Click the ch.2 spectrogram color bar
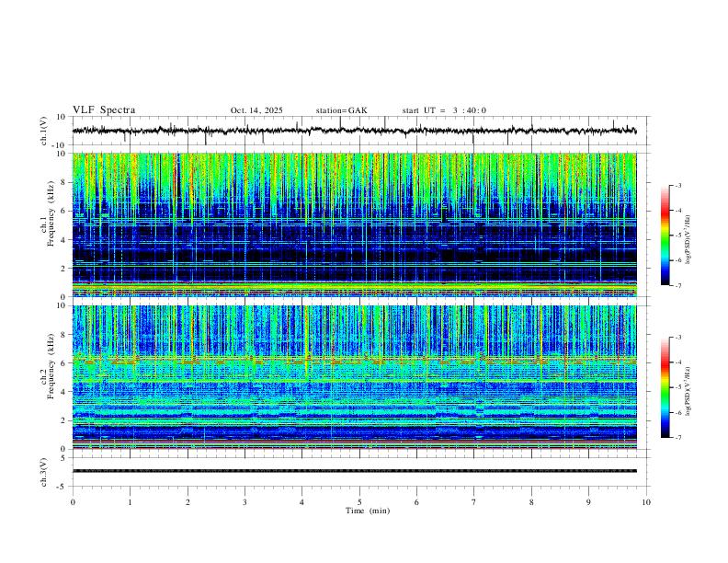This screenshot has height=563, width=728. [x=665, y=387]
